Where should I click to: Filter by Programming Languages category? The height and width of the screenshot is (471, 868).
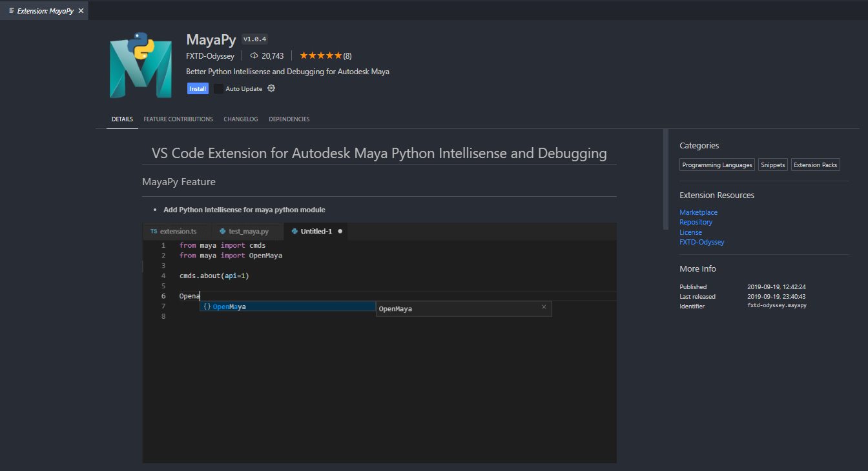pyautogui.click(x=717, y=165)
